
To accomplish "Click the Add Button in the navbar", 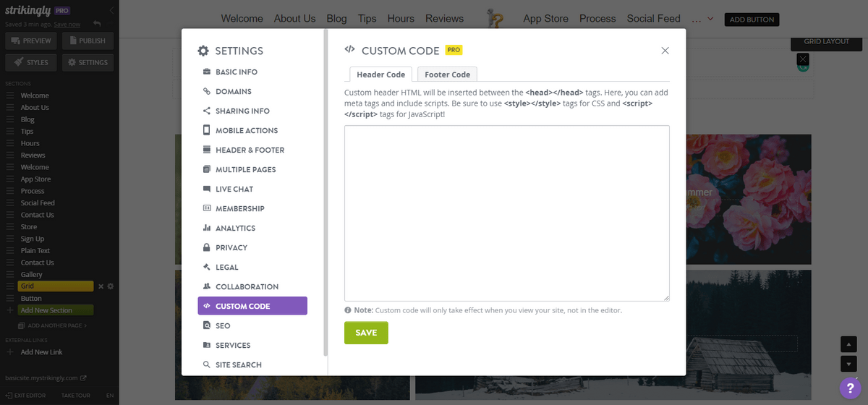I will pos(752,20).
